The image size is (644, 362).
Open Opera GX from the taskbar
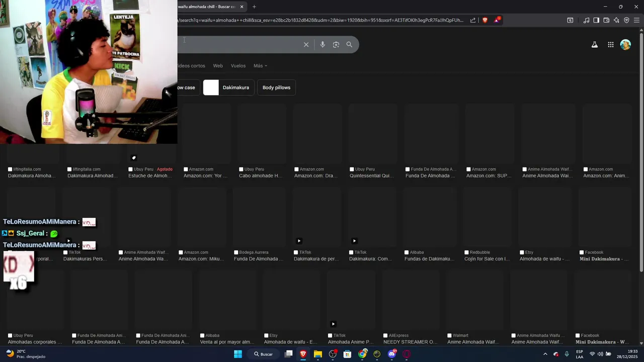click(407, 354)
